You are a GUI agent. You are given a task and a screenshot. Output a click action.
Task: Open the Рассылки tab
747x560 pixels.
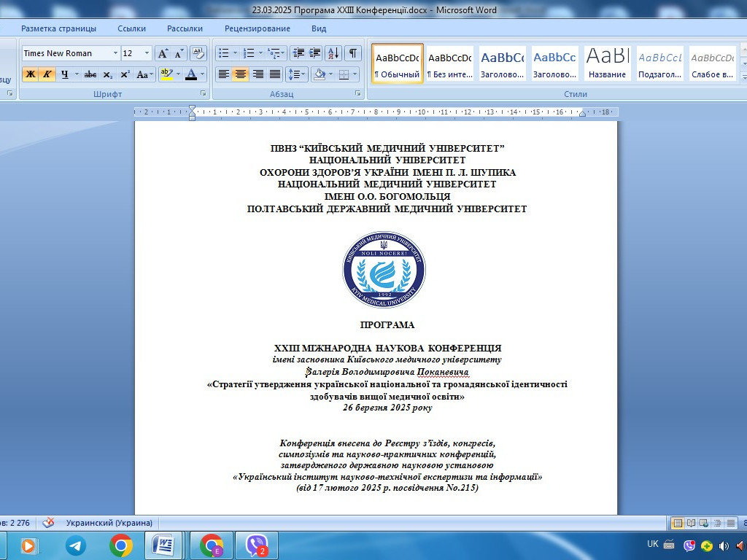click(185, 28)
